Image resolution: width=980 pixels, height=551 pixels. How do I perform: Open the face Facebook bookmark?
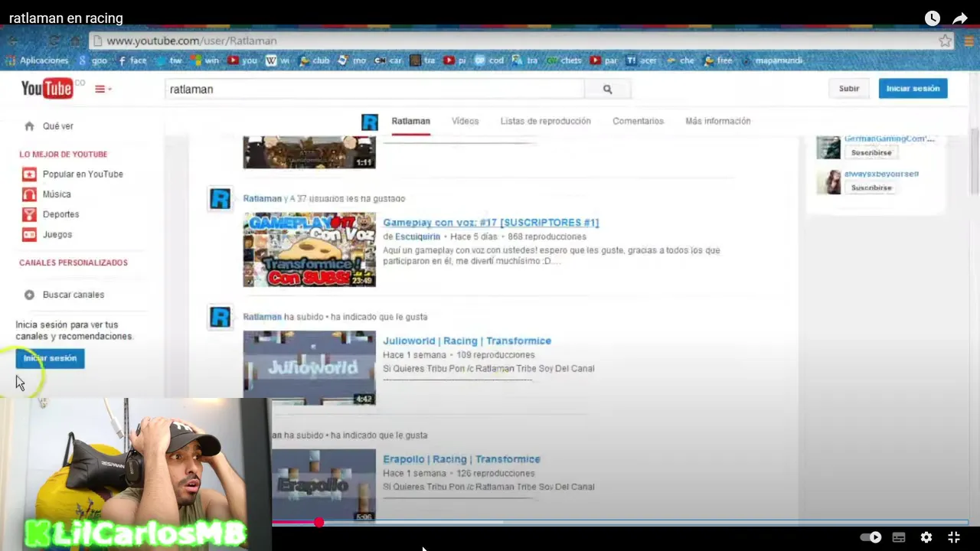[x=132, y=60]
